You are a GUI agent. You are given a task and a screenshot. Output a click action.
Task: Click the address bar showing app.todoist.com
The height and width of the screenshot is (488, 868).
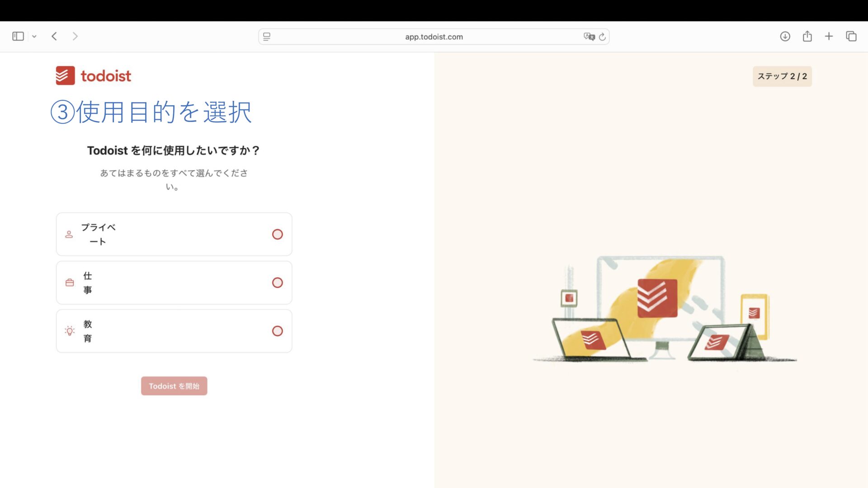[434, 37]
